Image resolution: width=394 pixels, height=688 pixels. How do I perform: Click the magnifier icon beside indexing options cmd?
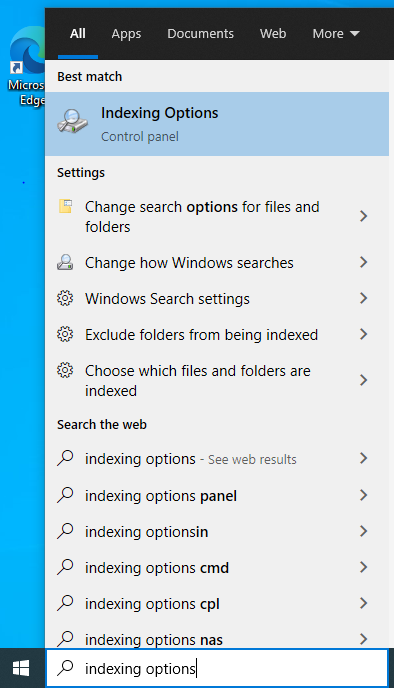65,567
